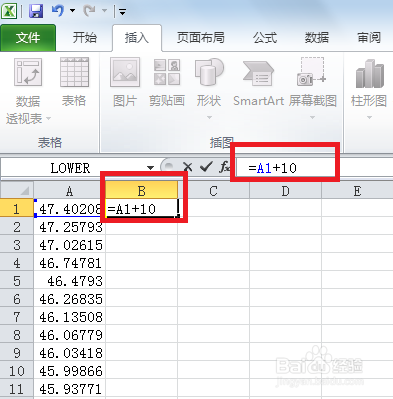
Task: Insert a 图片 picture
Action: (x=125, y=82)
